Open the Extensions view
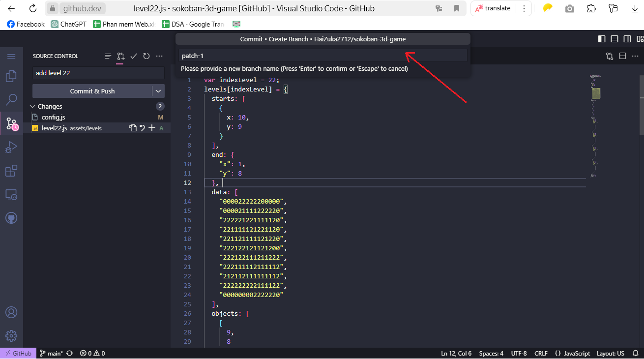 click(11, 171)
